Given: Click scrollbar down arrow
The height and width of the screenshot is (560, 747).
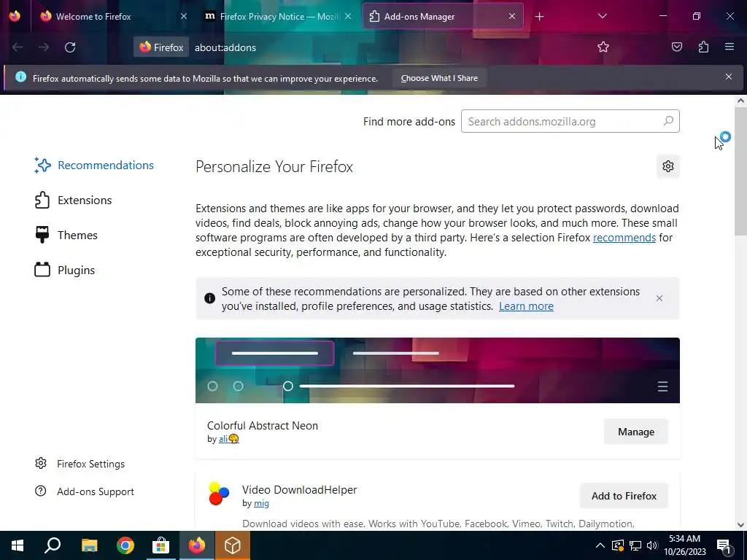Looking at the screenshot, I should 740,525.
